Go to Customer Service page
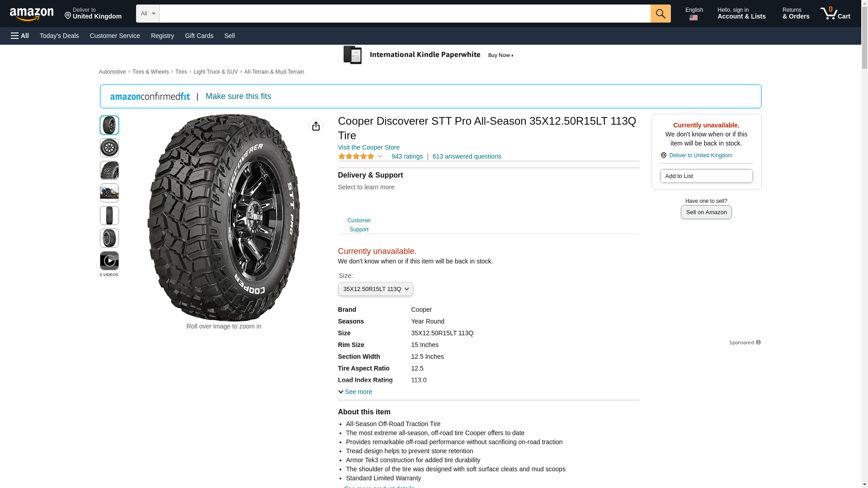 tap(115, 36)
